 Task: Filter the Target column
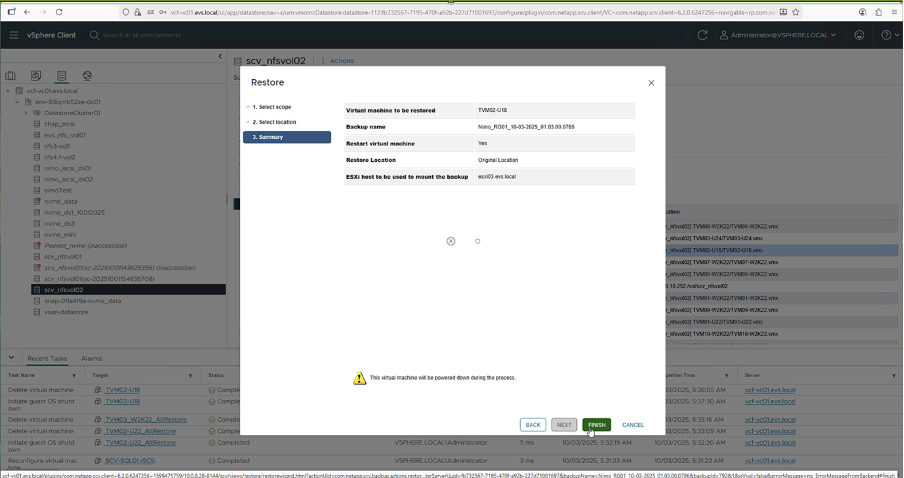(190, 376)
